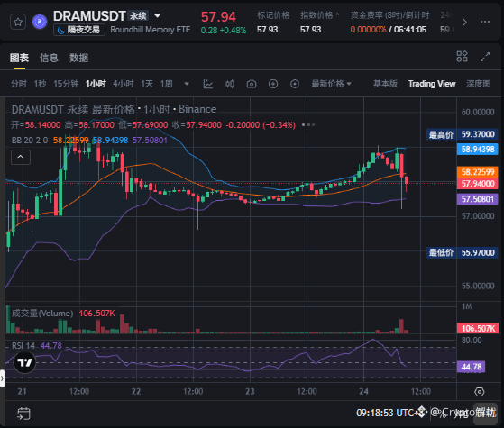This screenshot has height=428, width=504.
Task: Collapse indicator legend with caret button
Action: click(x=21, y=157)
